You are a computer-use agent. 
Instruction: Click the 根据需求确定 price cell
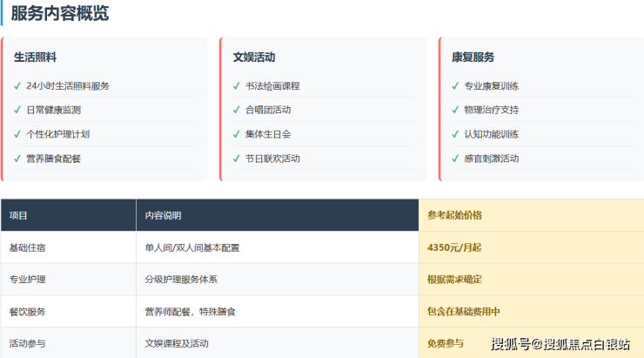pyautogui.click(x=454, y=280)
